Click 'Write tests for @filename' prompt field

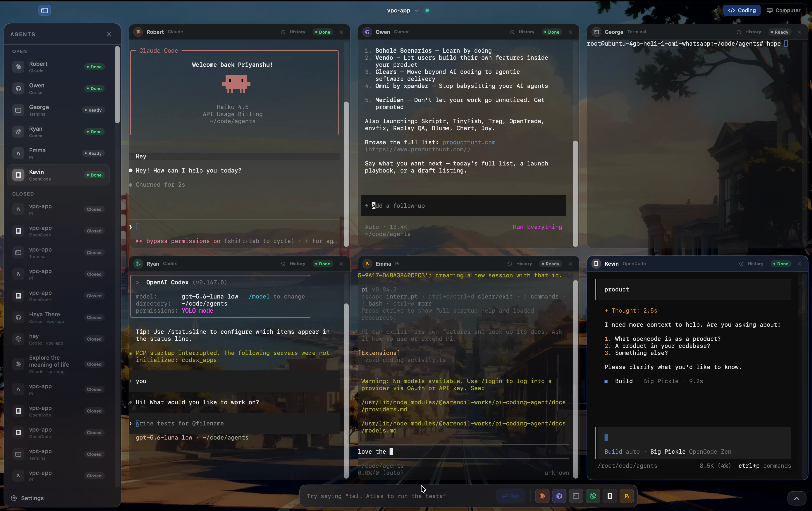tap(235, 423)
